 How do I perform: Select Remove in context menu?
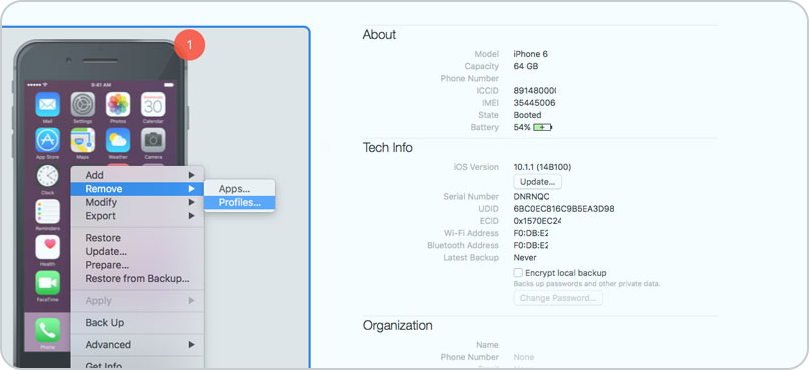point(137,189)
